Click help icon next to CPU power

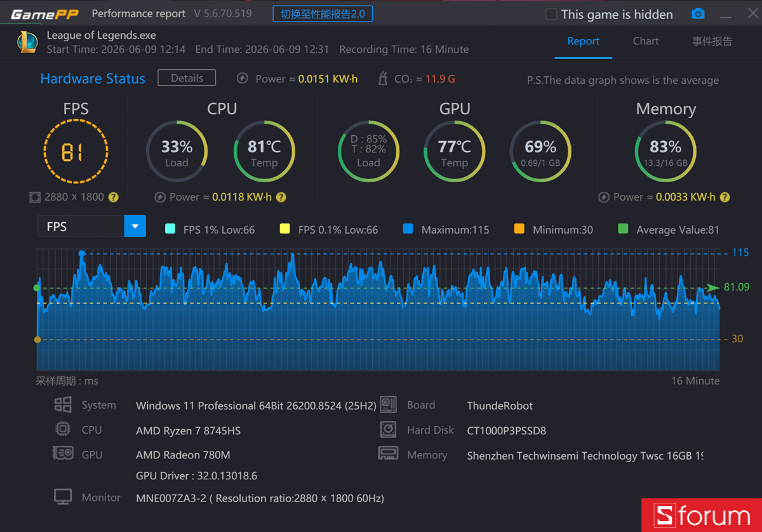click(x=281, y=197)
